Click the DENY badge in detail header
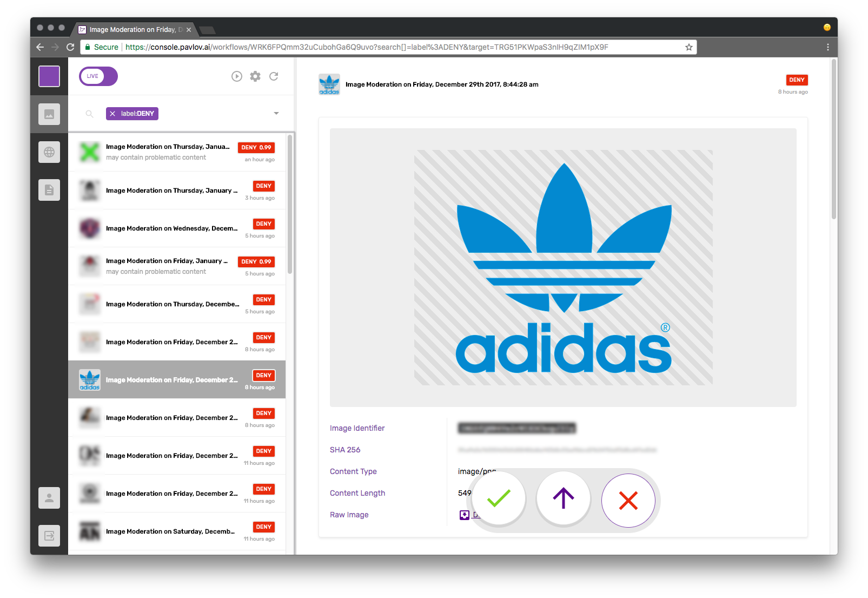The height and width of the screenshot is (598, 868). click(797, 80)
